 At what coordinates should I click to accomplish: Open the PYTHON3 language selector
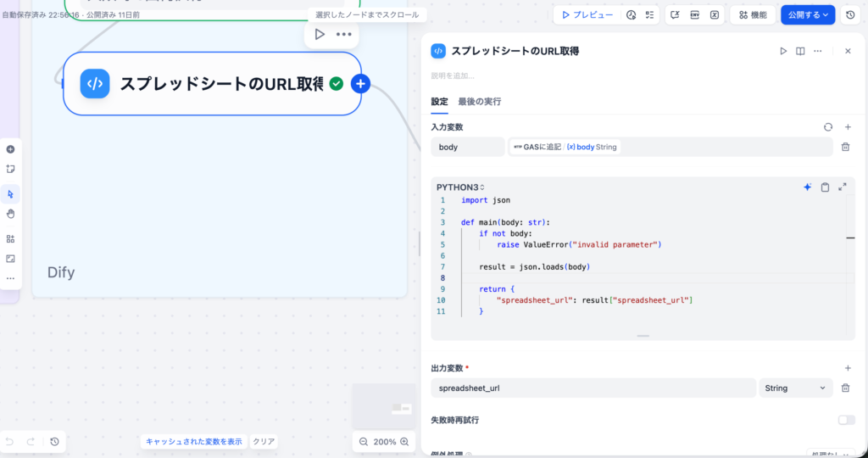coord(460,187)
